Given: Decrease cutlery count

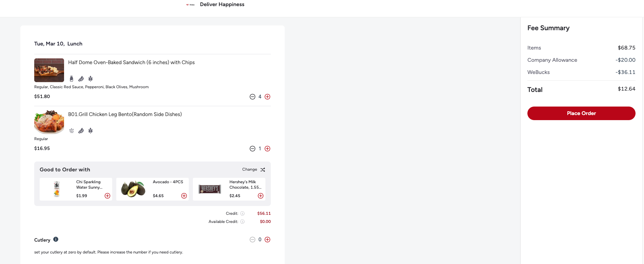Looking at the screenshot, I should [x=253, y=240].
